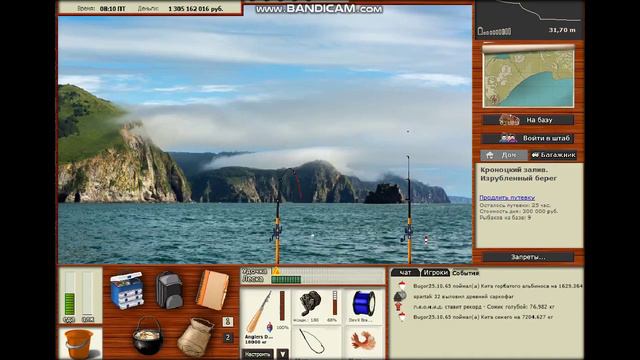The width and height of the screenshot is (640, 360).
Task: Click the Кита серого 7204.627 кг event row
Action: pos(483,317)
